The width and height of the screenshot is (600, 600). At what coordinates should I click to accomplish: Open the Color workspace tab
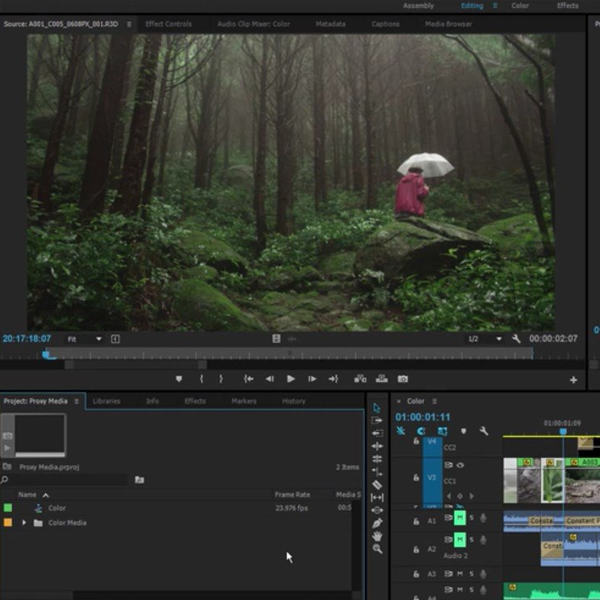coord(520,5)
